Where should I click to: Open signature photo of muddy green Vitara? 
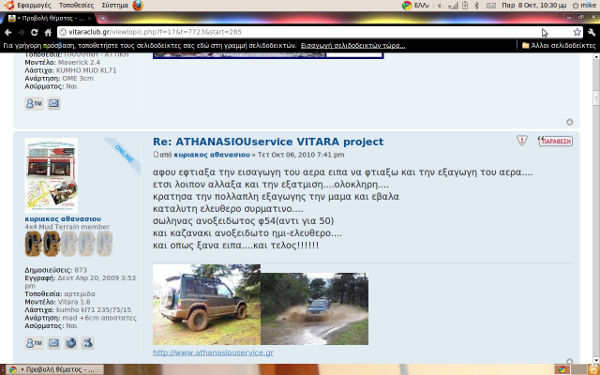click(x=207, y=305)
